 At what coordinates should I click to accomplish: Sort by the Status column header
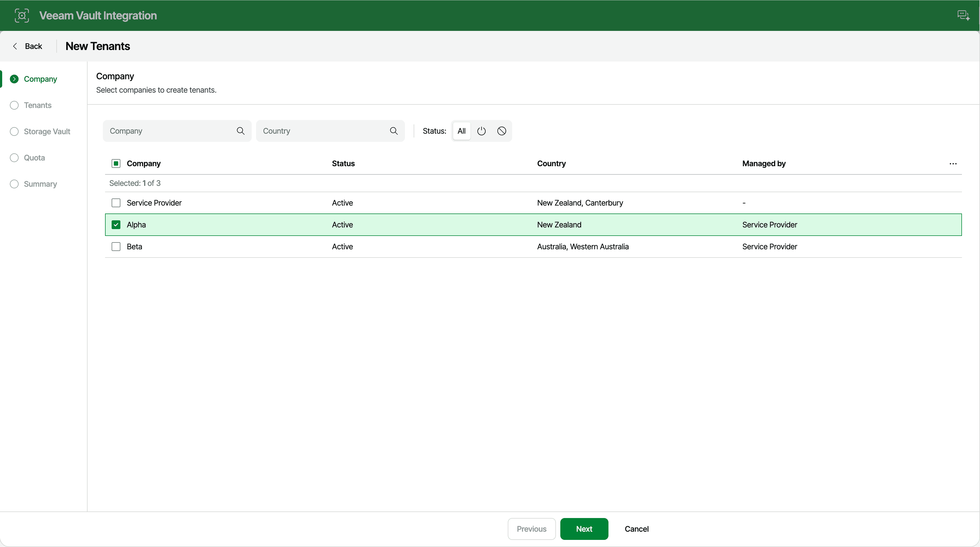[x=343, y=163]
